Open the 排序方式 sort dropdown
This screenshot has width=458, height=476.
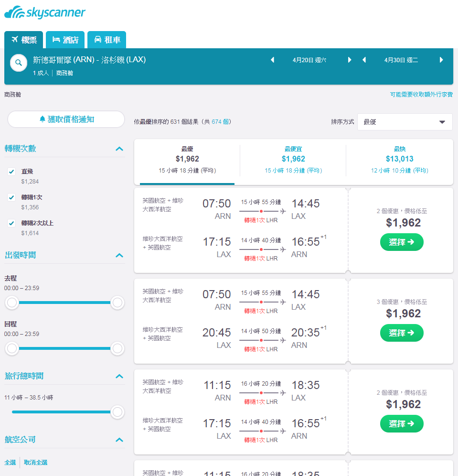405,122
